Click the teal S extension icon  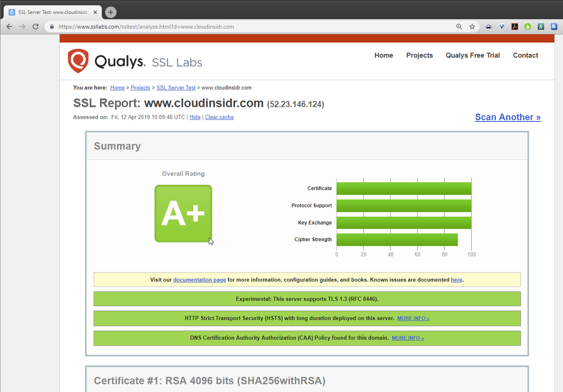pyautogui.click(x=541, y=27)
